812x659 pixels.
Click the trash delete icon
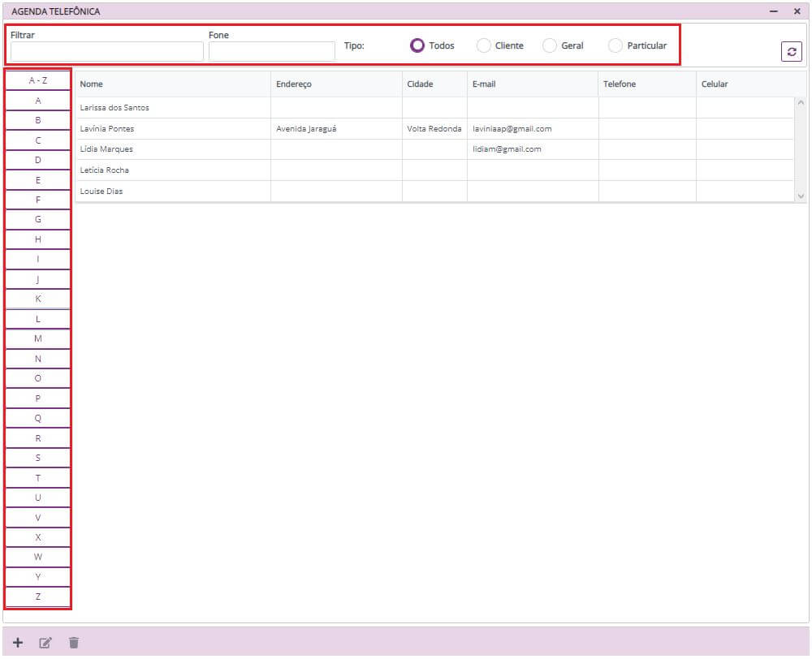74,643
